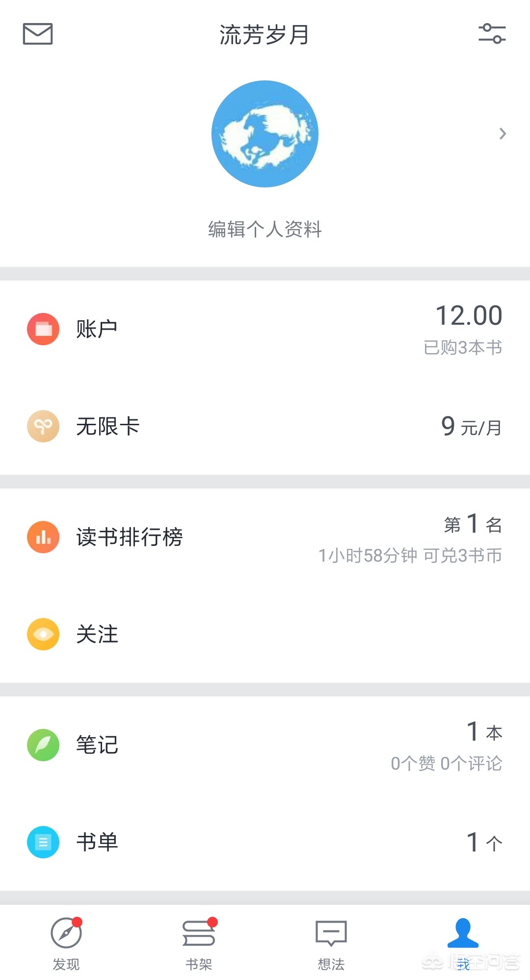This screenshot has width=530, height=980.
Task: Open the mail inbox envelope icon
Action: [x=38, y=34]
